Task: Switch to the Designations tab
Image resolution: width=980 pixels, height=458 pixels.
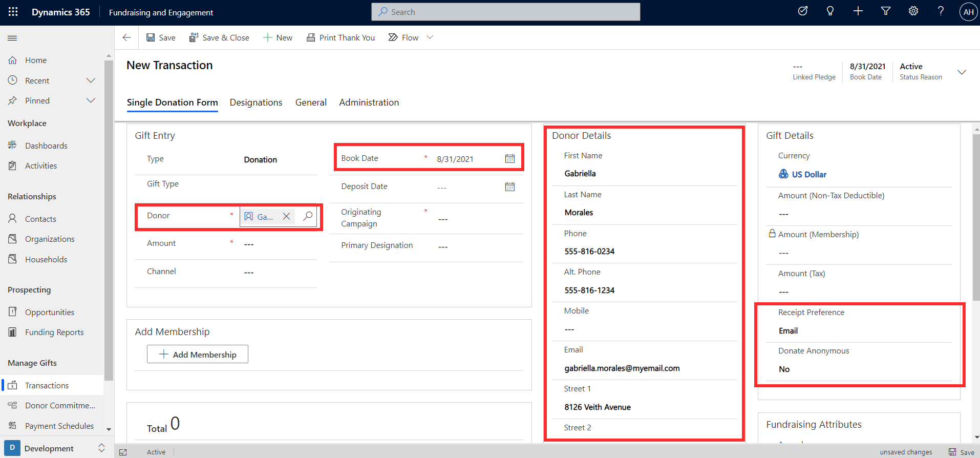Action: tap(256, 102)
